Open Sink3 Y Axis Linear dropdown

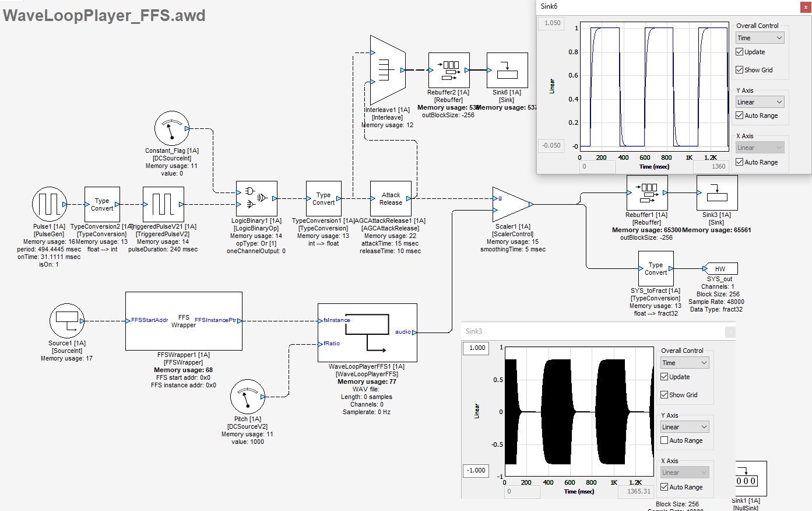[684, 427]
